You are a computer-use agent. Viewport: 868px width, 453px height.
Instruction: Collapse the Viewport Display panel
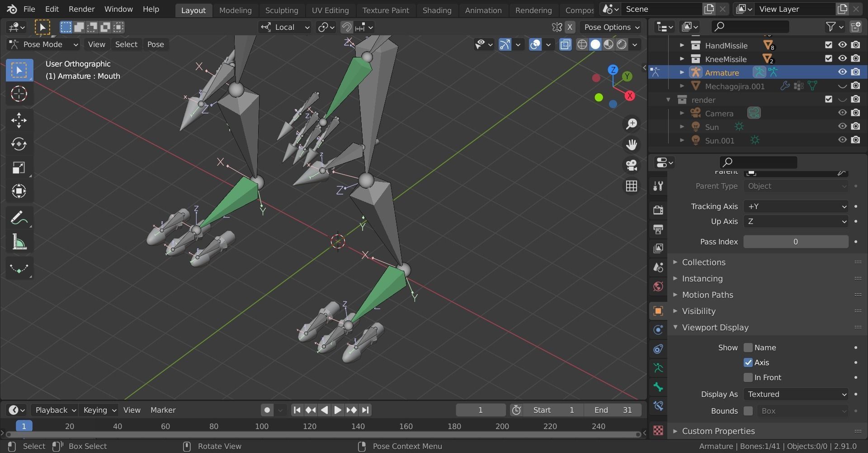[x=715, y=327]
